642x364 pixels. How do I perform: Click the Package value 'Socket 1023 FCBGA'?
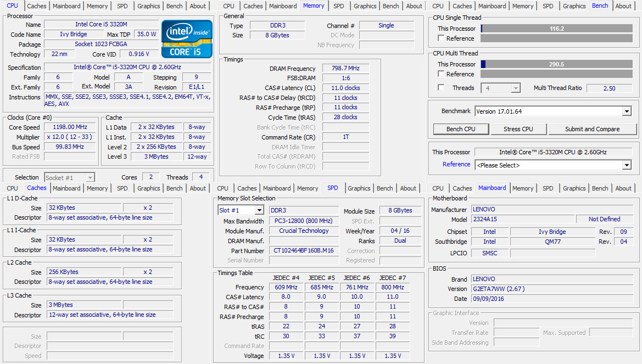[x=101, y=44]
